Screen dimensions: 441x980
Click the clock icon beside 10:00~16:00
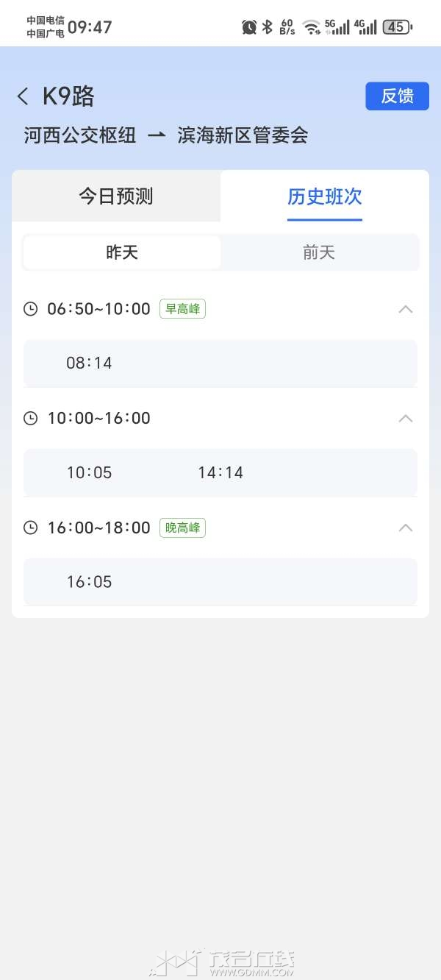pos(30,419)
